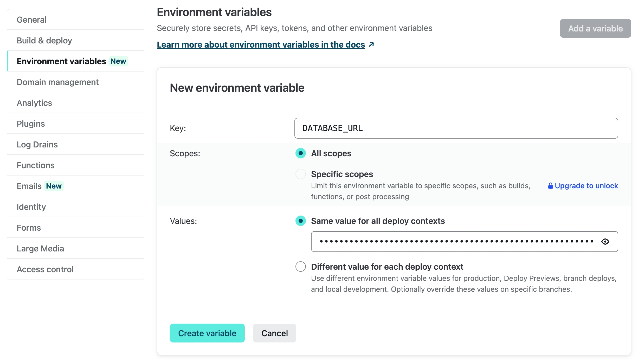Click the New environment variable heading
644x363 pixels.
237,88
